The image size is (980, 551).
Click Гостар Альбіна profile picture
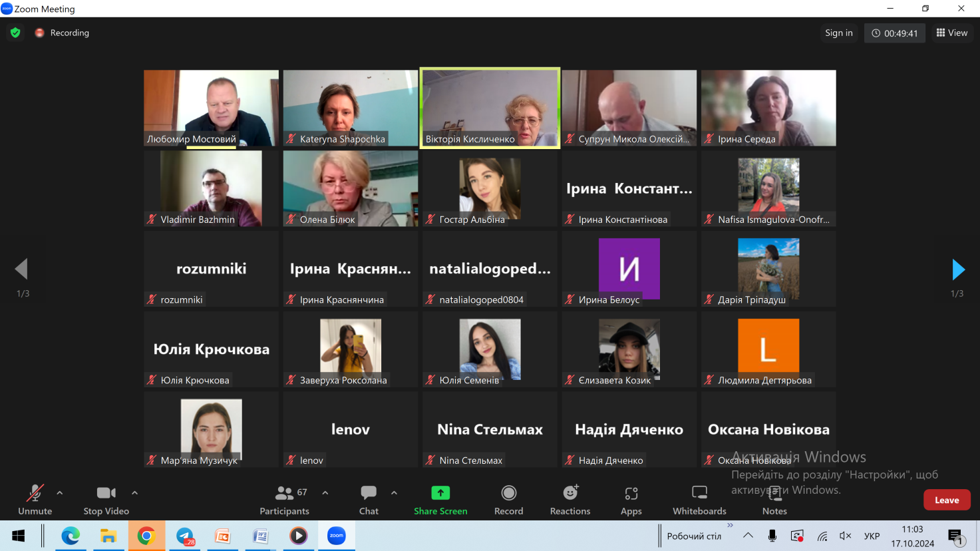pyautogui.click(x=490, y=188)
